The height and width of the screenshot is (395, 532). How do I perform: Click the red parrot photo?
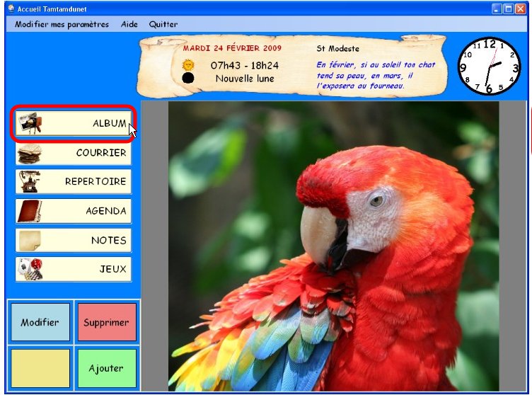point(334,246)
